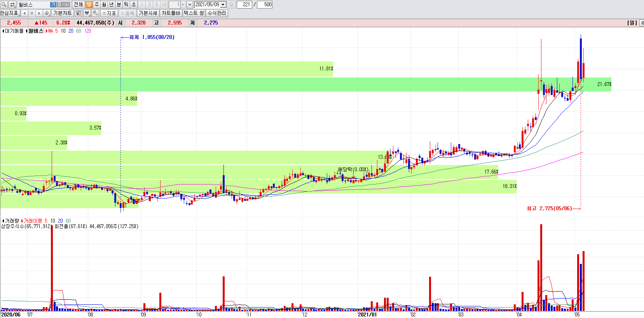Click the 회전율(67.61%) text

(x=71, y=227)
